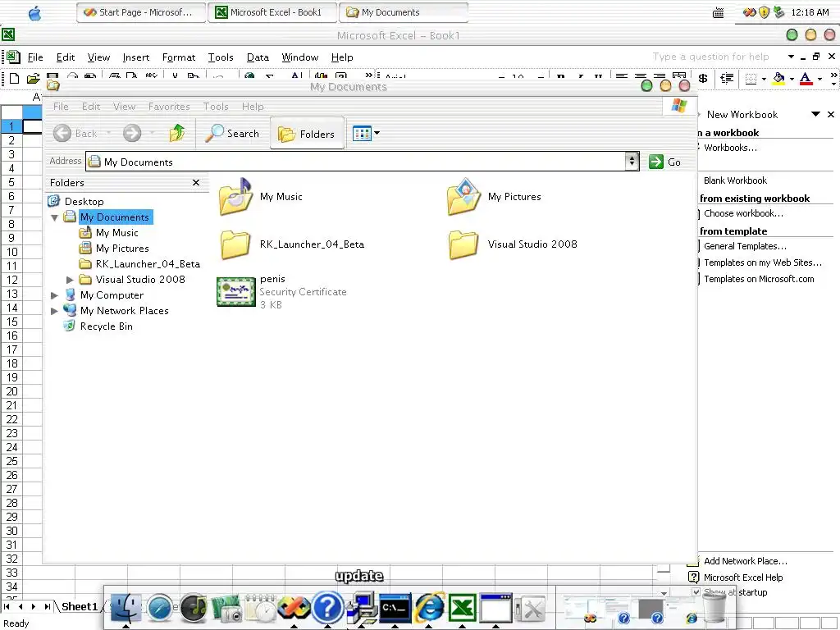Click Templates on Microsoft.com link
Screen dimensions: 840x630
click(759, 279)
